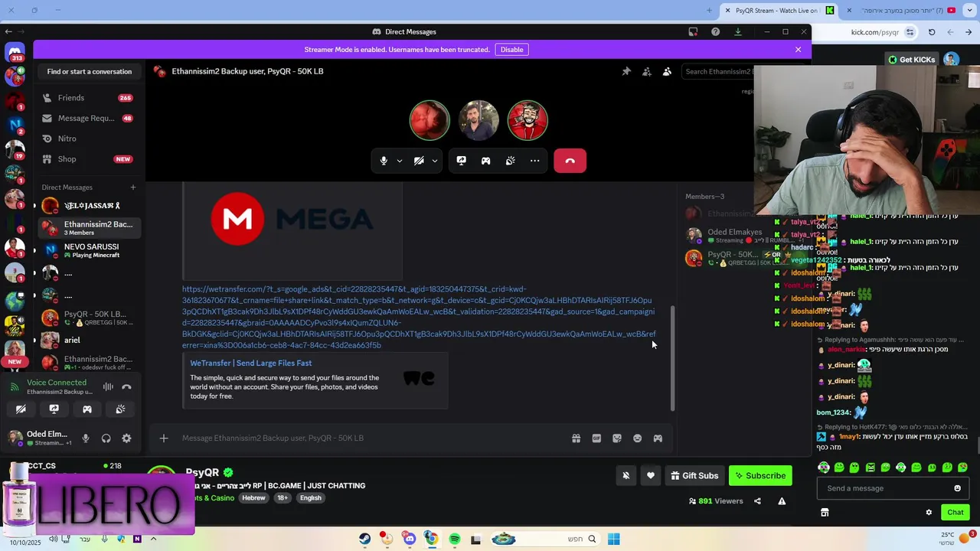Viewport: 980px width, 551px height.
Task: Disable Streamer Mode from the banner
Action: click(x=511, y=50)
